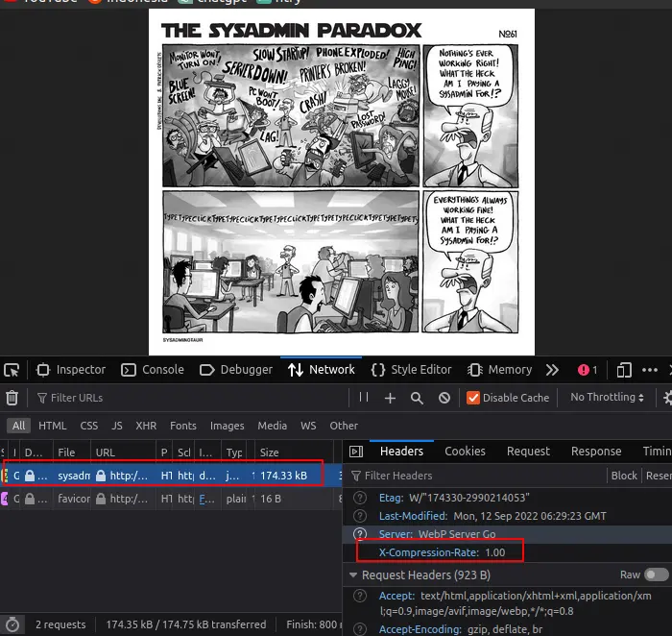Screen dimensions: 672x636
Task: Open the Inspector tab
Action: [71, 370]
